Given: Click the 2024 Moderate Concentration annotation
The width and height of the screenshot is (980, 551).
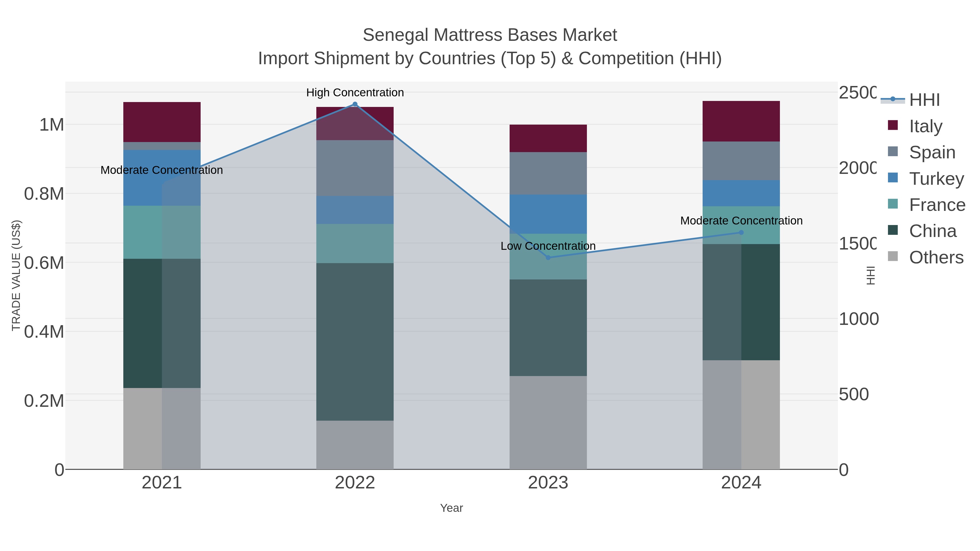Looking at the screenshot, I should 742,221.
